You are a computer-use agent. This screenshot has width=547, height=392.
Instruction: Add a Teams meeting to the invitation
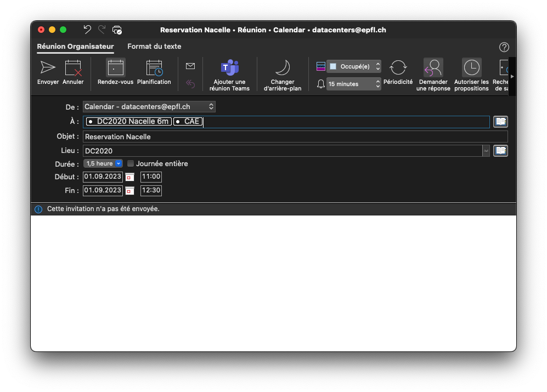click(x=229, y=68)
